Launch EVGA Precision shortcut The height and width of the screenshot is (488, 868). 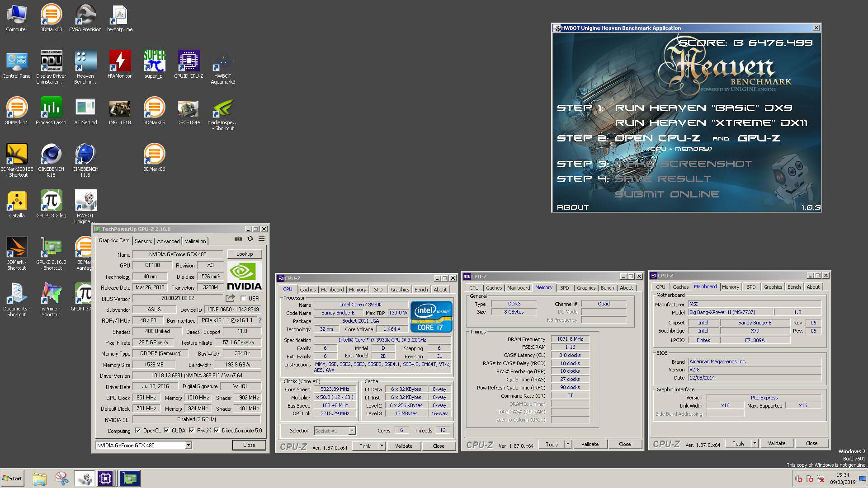pos(85,18)
